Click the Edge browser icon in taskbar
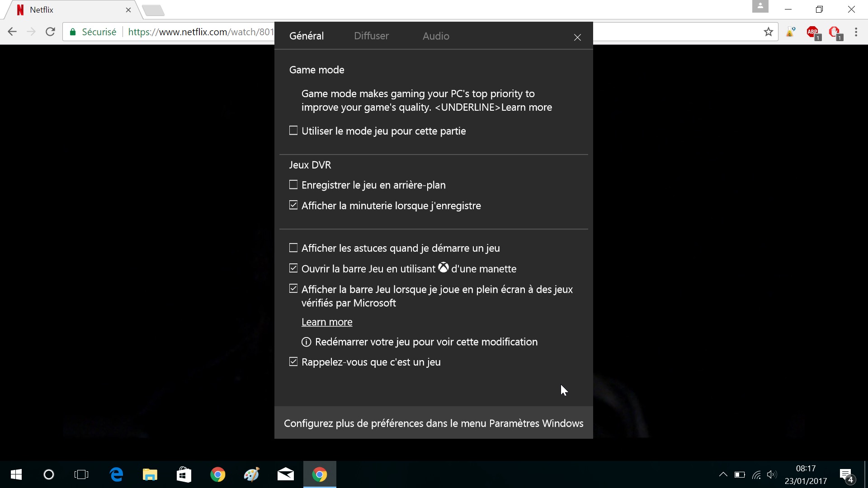The height and width of the screenshot is (488, 868). pos(117,475)
